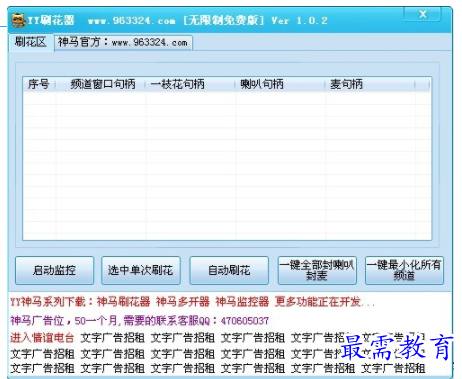Image resolution: width=462 pixels, height=379 pixels.
Task: Click the 一键最小化所有频道 button
Action: point(404,270)
